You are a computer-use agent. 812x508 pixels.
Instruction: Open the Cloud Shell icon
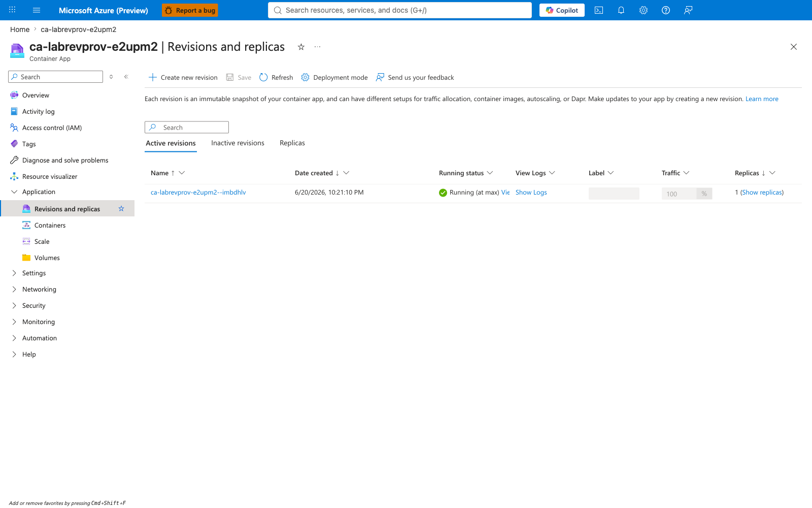click(x=599, y=10)
